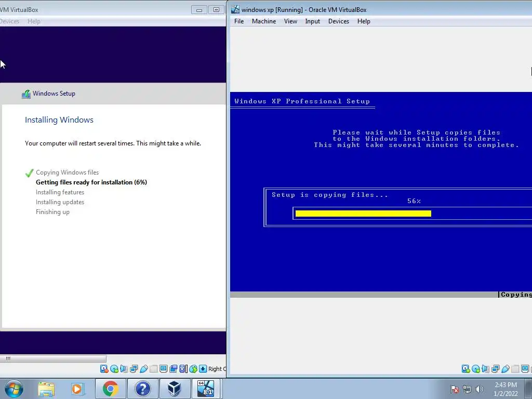
Task: Open the Windows Start menu orb
Action: tap(14, 389)
